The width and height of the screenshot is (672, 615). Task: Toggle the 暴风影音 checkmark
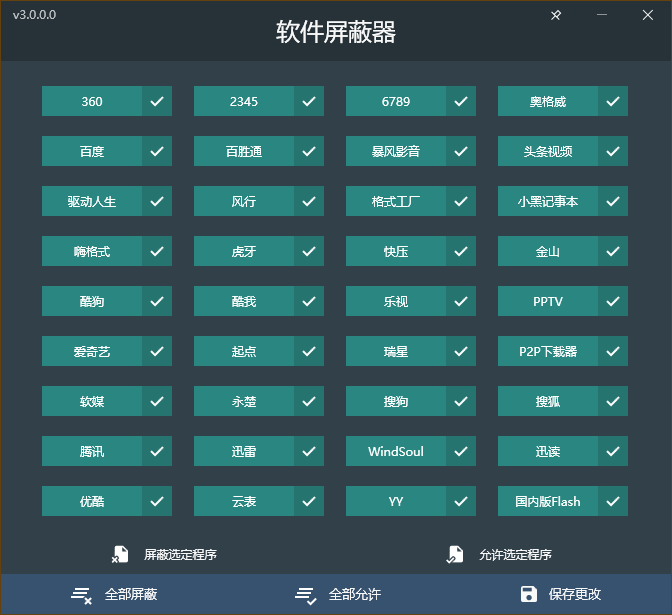461,151
